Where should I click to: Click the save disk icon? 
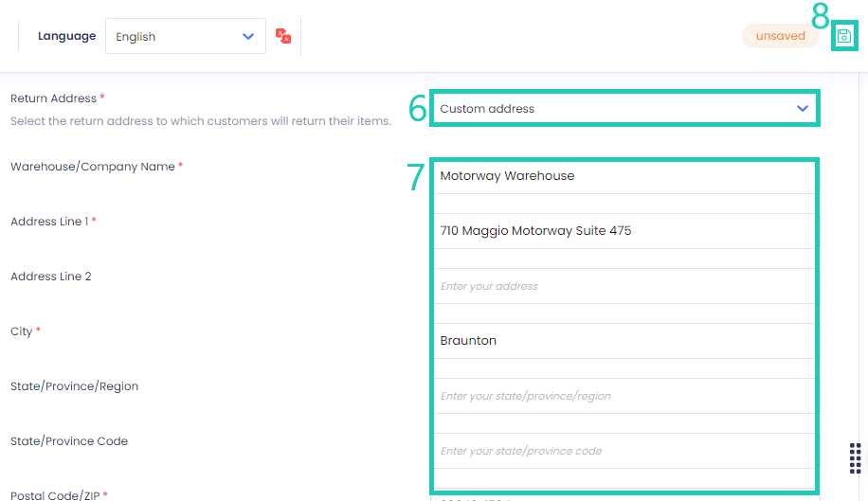pos(844,36)
